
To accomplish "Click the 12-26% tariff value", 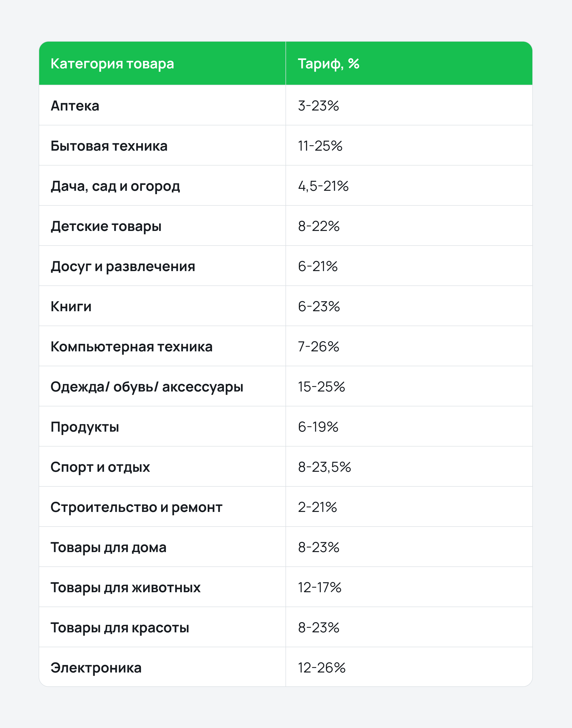I will 321,668.
